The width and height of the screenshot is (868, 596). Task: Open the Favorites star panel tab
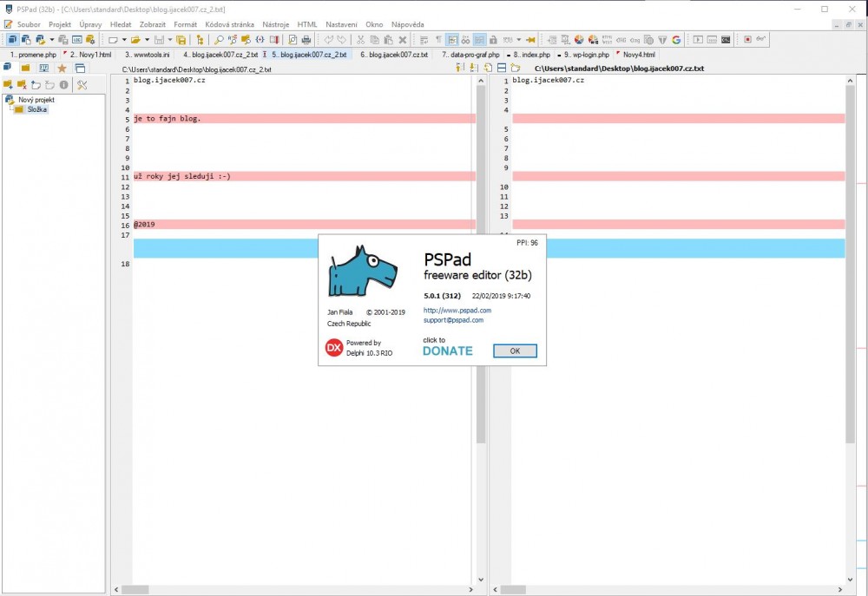tap(62, 68)
